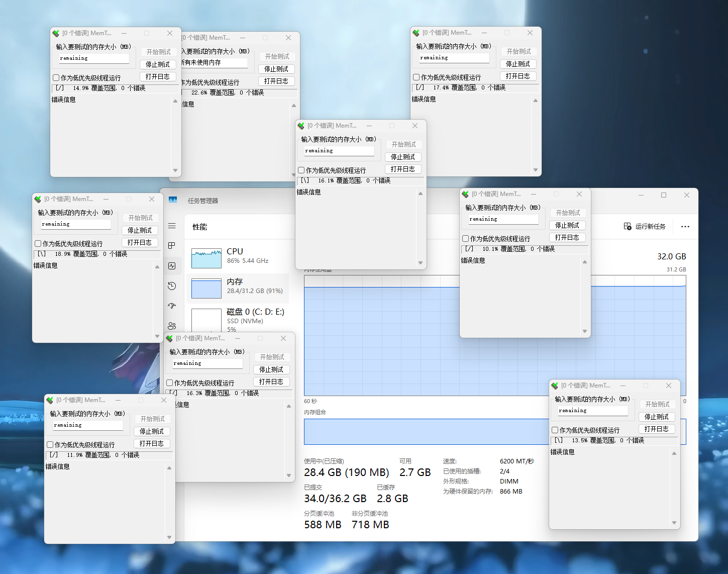This screenshot has width=728, height=574.
Task: Click the 运行新任务 icon in Task Manager
Action: click(x=628, y=226)
